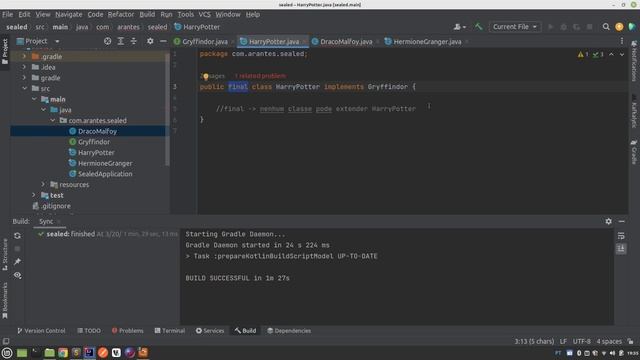Open the Gradle side panel
Screen dimensions: 640x360
pos(634,152)
